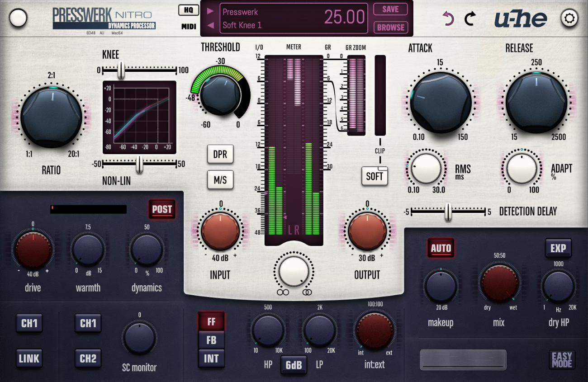The height and width of the screenshot is (382, 588).
Task: Select next preset with right arrow
Action: click(x=210, y=11)
